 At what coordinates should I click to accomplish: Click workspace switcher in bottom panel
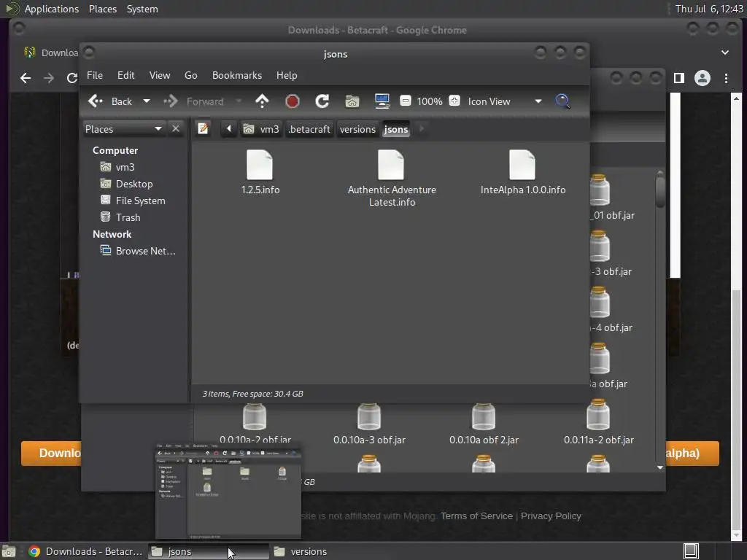tap(691, 551)
